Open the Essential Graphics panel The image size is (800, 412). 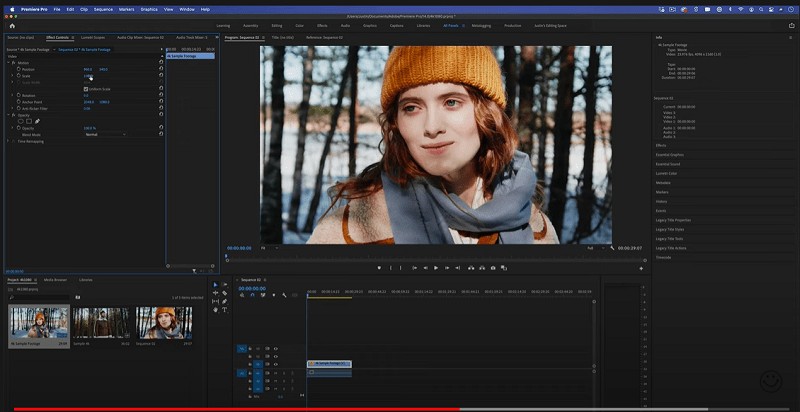coord(669,154)
